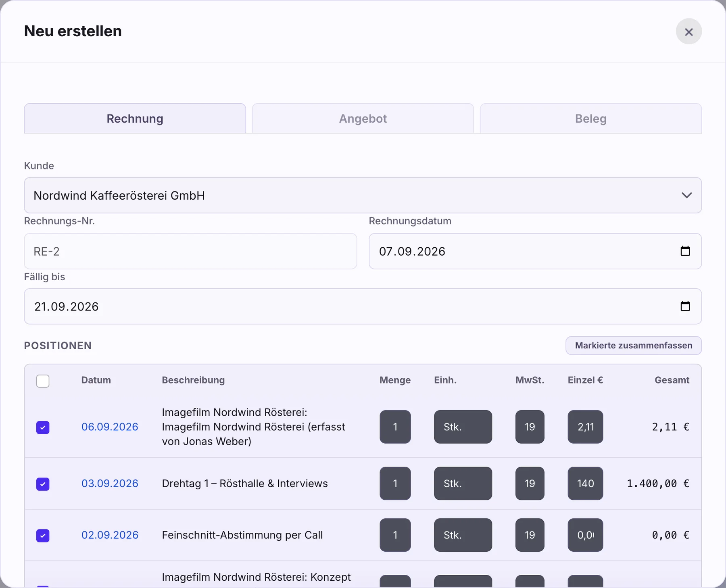Edit Menge field in Feinschnitt-Abstimmung row
This screenshot has width=726, height=588.
(x=395, y=535)
